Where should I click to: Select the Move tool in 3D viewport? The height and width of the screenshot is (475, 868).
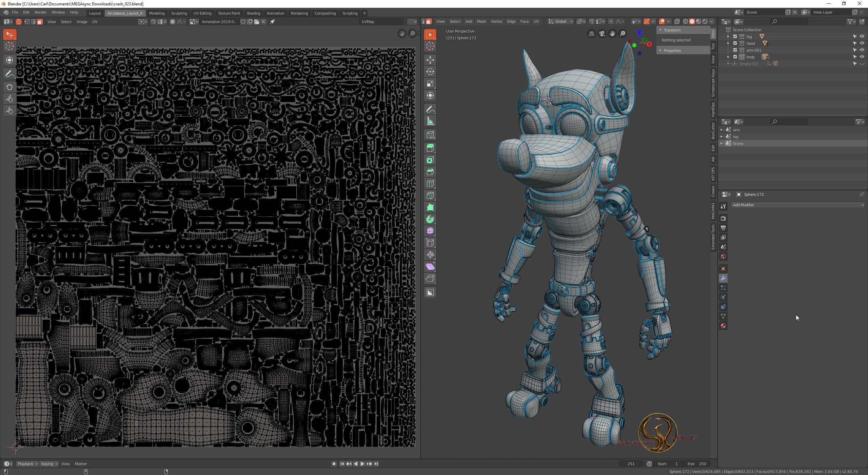[430, 60]
